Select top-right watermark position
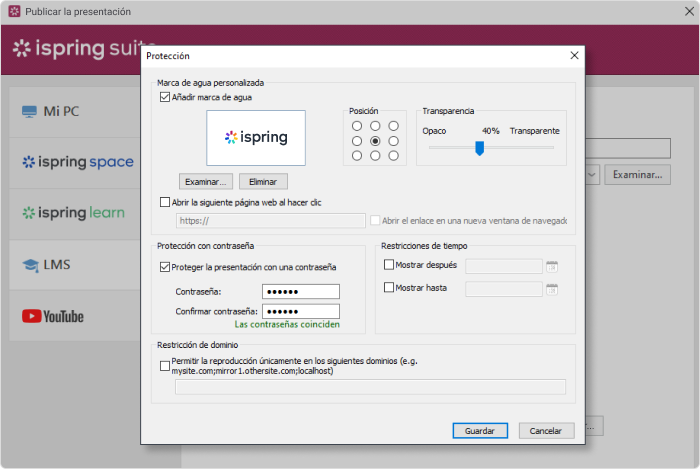Screen dimensions: 700x469 point(393,126)
